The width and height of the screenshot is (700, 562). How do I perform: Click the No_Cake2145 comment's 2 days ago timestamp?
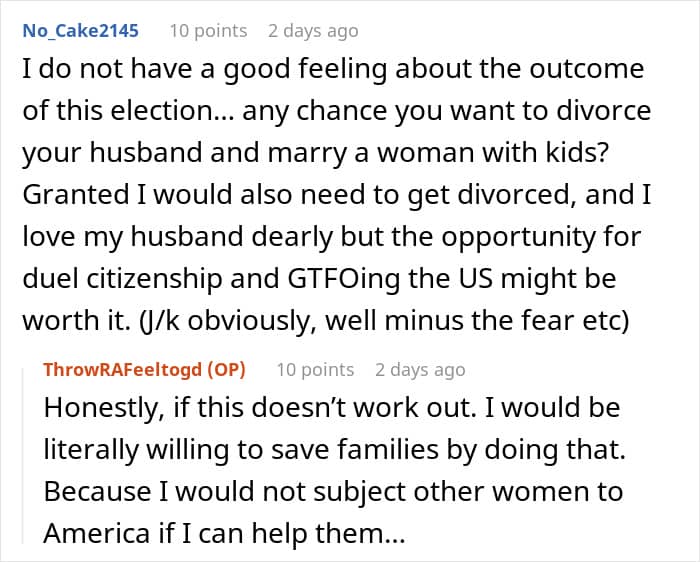pyautogui.click(x=313, y=30)
